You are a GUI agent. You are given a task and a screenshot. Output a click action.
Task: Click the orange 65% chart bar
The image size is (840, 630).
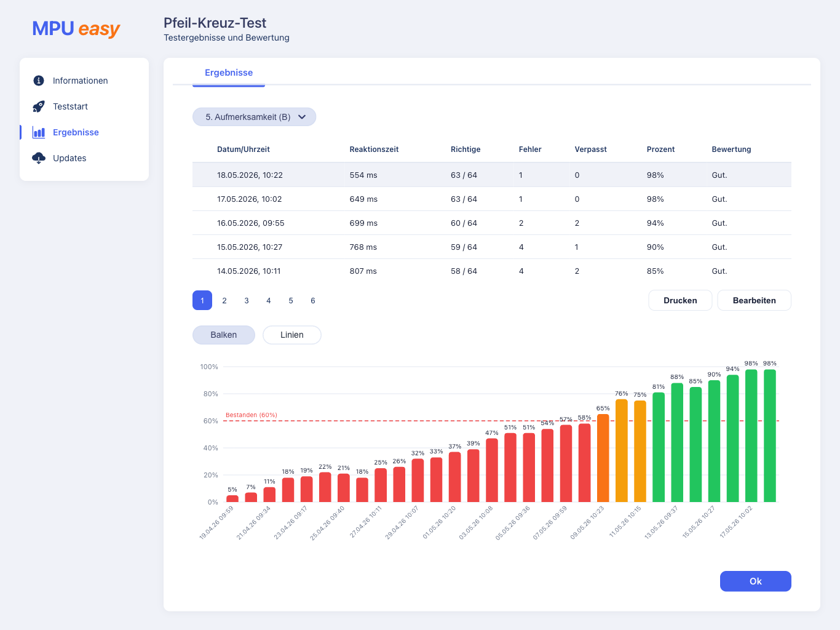603,458
